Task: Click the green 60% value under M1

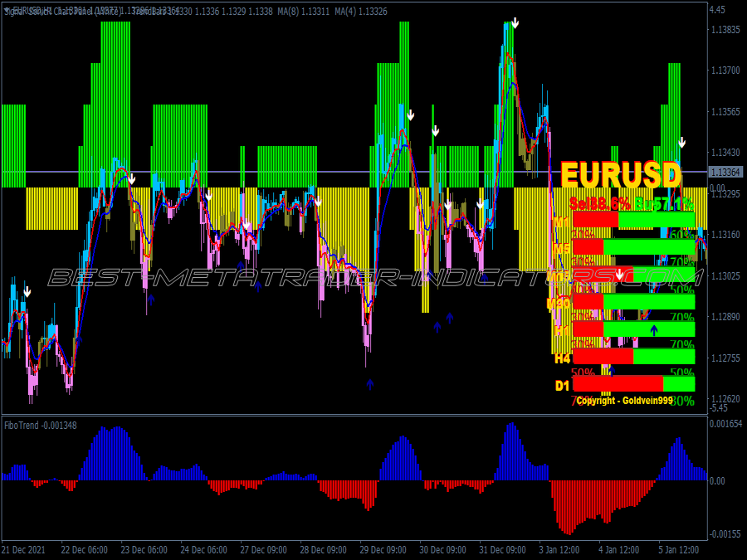Action: (x=681, y=234)
